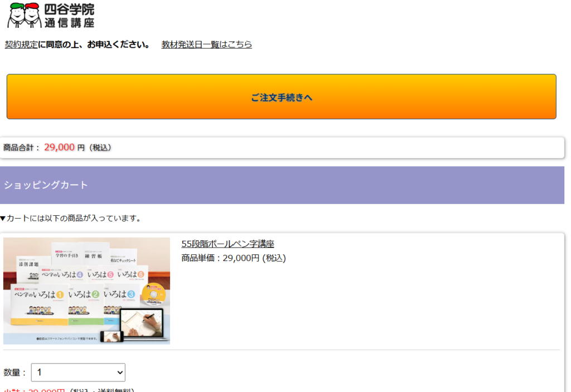This screenshot has height=392, width=571.
Task: Click the 商品単価 29,000円 price text
Action: pos(233,258)
